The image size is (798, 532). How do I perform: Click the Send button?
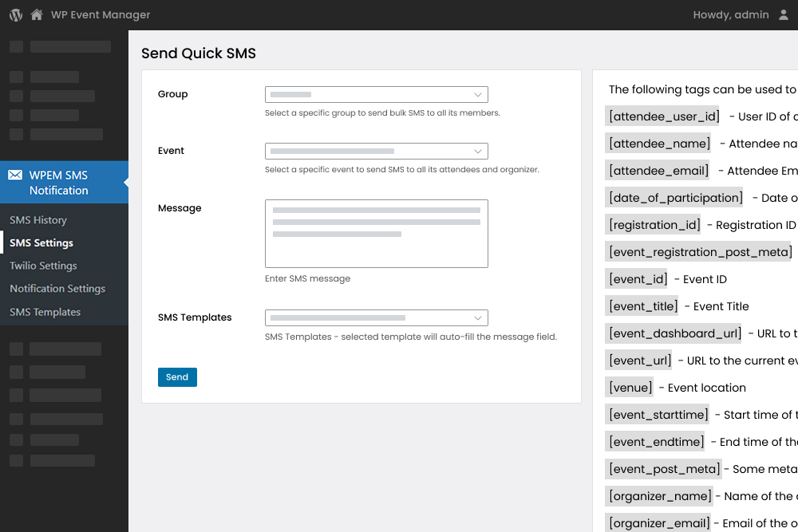pyautogui.click(x=177, y=376)
